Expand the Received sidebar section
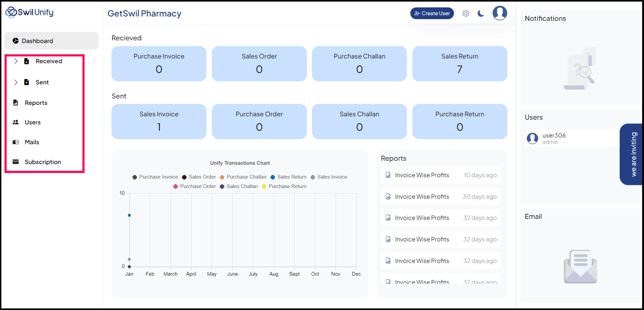Image resolution: width=644 pixels, height=310 pixels. tap(15, 61)
